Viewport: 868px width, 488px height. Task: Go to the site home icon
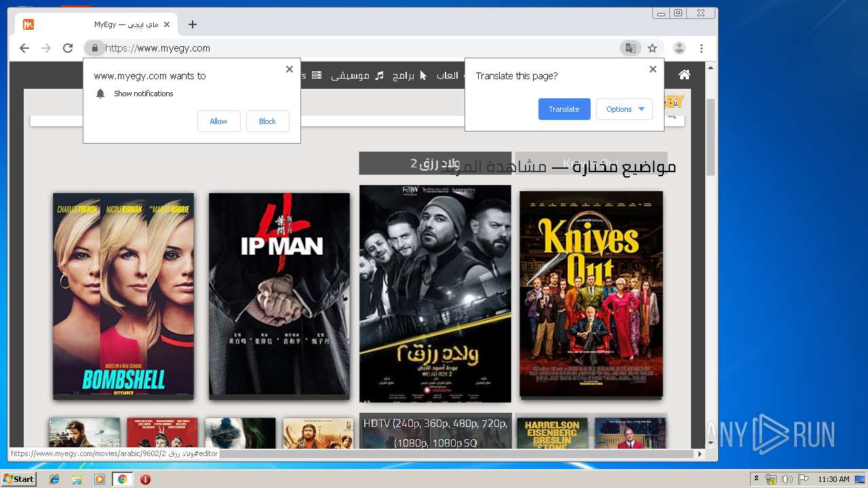click(x=684, y=75)
